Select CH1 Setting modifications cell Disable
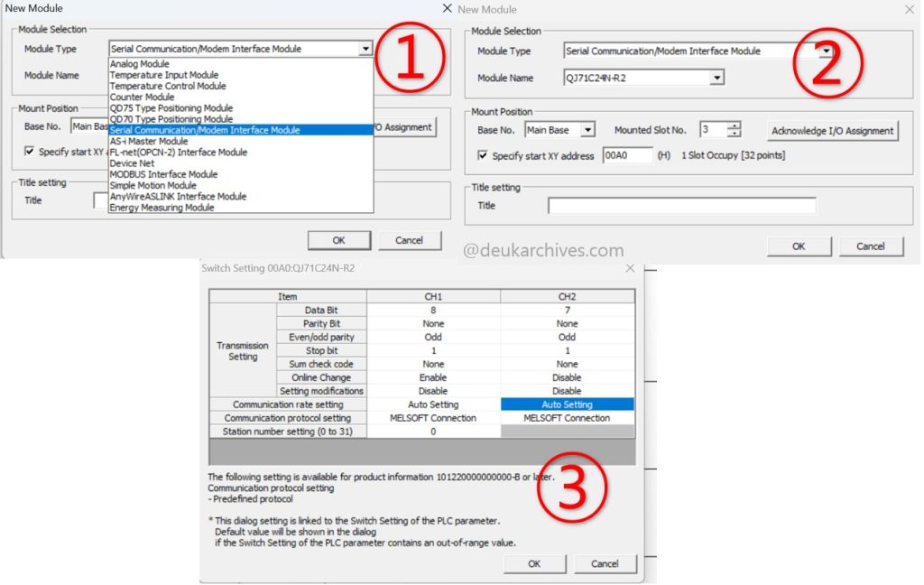The width and height of the screenshot is (924, 585). [433, 391]
